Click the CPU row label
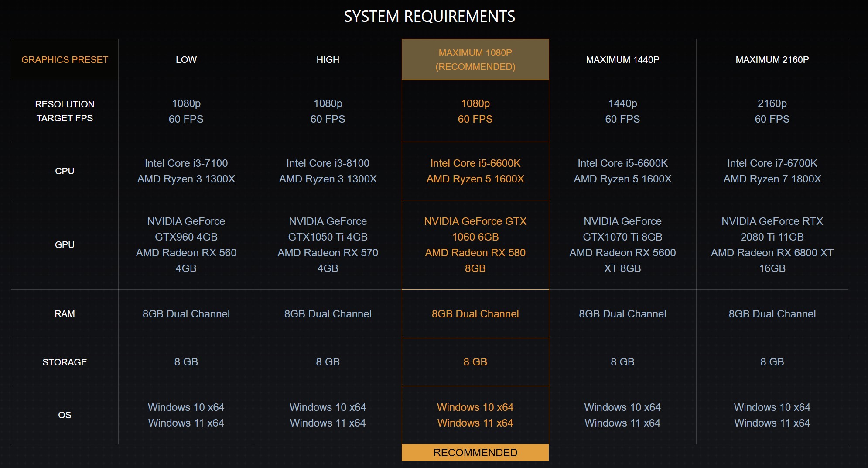The width and height of the screenshot is (868, 468). pyautogui.click(x=65, y=171)
